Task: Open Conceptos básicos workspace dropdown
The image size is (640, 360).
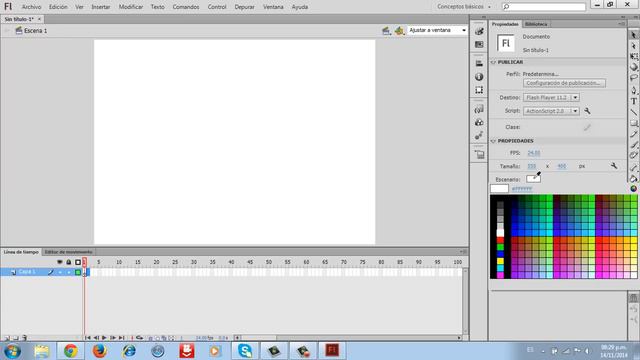Action: 464,7
